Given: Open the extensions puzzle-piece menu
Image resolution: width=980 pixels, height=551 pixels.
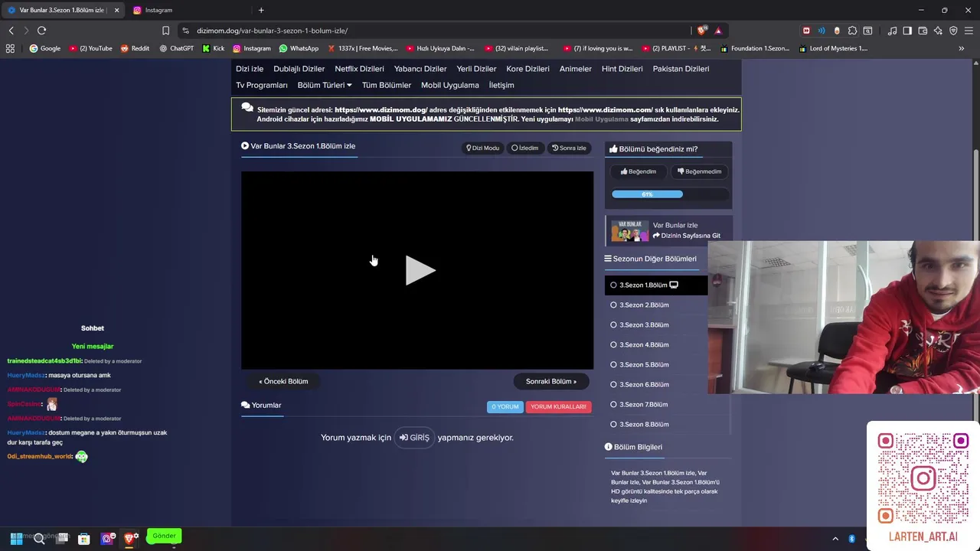Looking at the screenshot, I should pos(852,31).
